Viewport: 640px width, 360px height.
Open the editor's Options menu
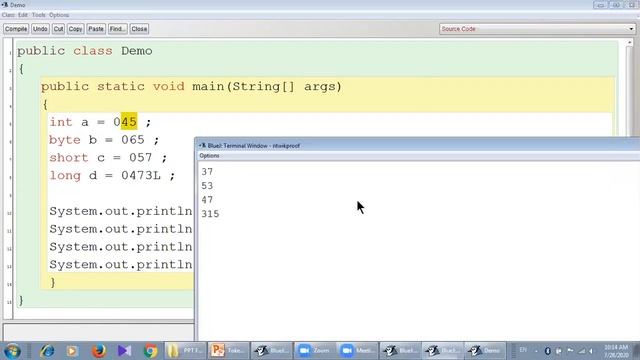coord(59,15)
